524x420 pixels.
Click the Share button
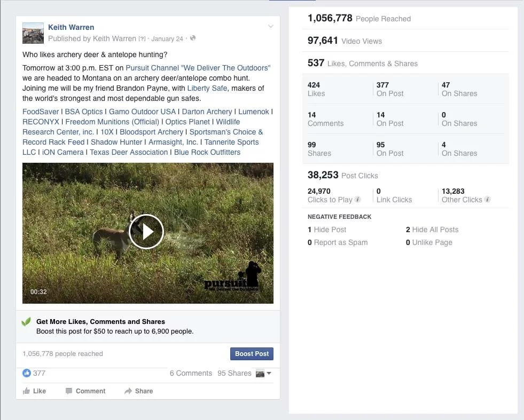click(139, 391)
